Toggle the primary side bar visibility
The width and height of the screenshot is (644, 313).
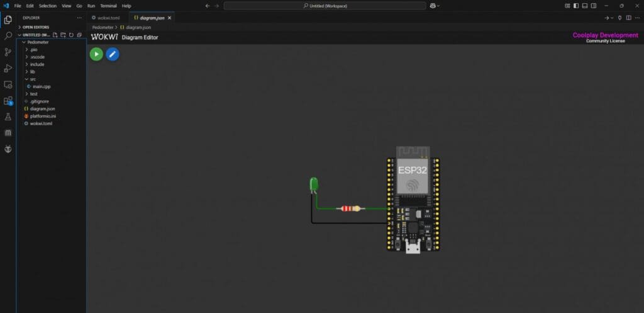click(576, 6)
